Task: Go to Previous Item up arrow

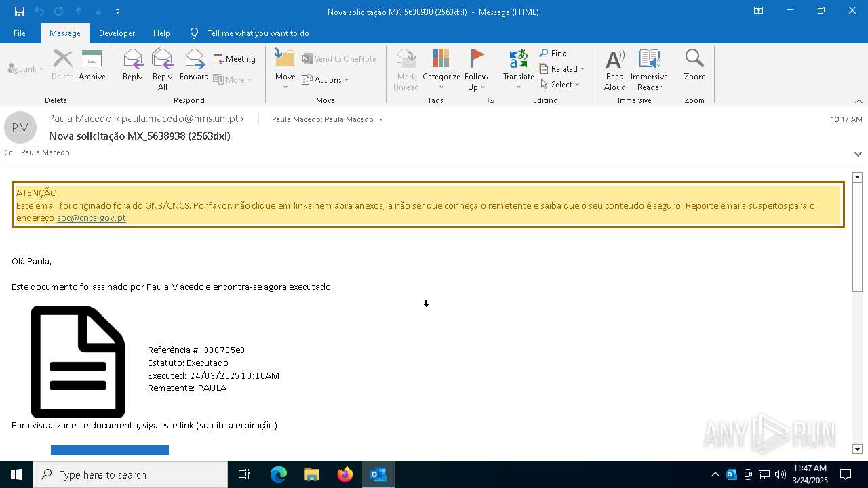Action: point(79,12)
